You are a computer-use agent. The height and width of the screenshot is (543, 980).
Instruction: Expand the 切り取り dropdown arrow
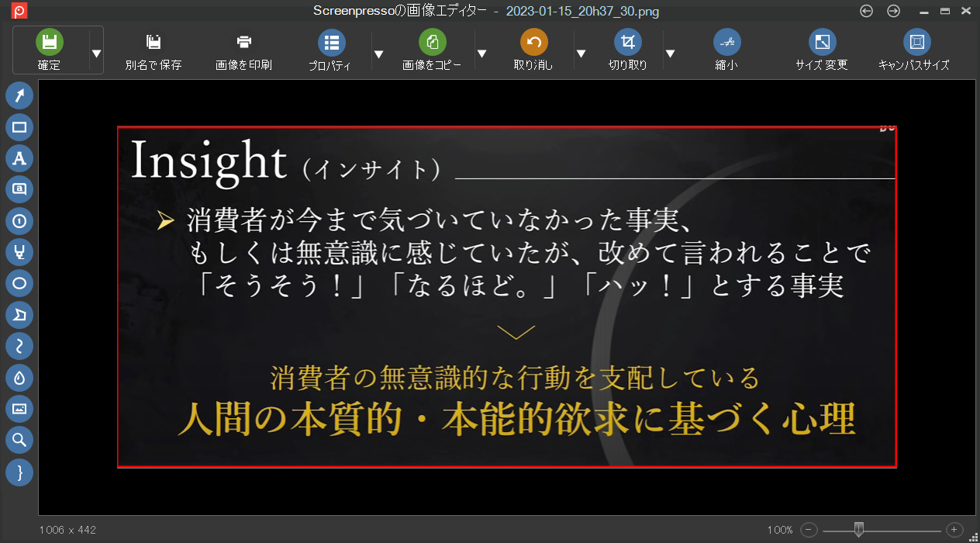pos(670,54)
